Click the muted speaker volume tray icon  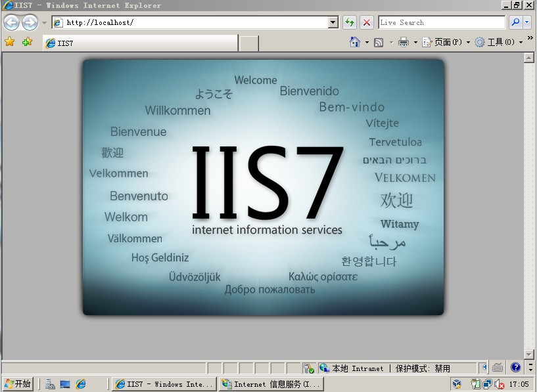[500, 385]
